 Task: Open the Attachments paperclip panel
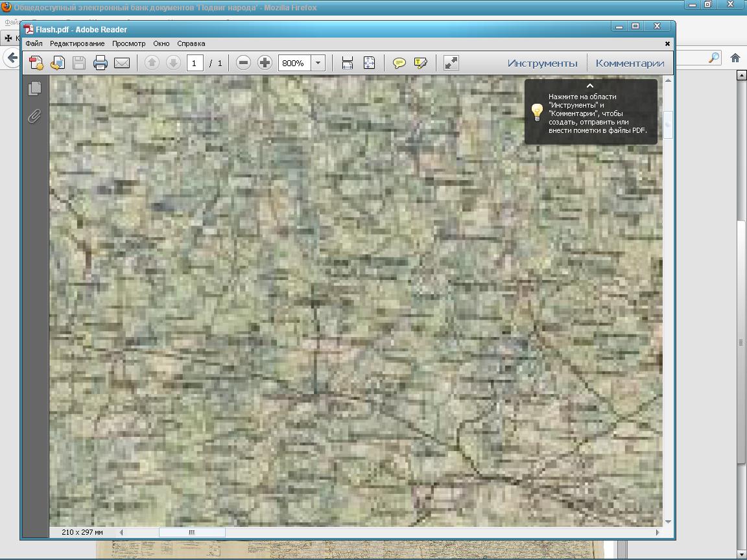[34, 116]
